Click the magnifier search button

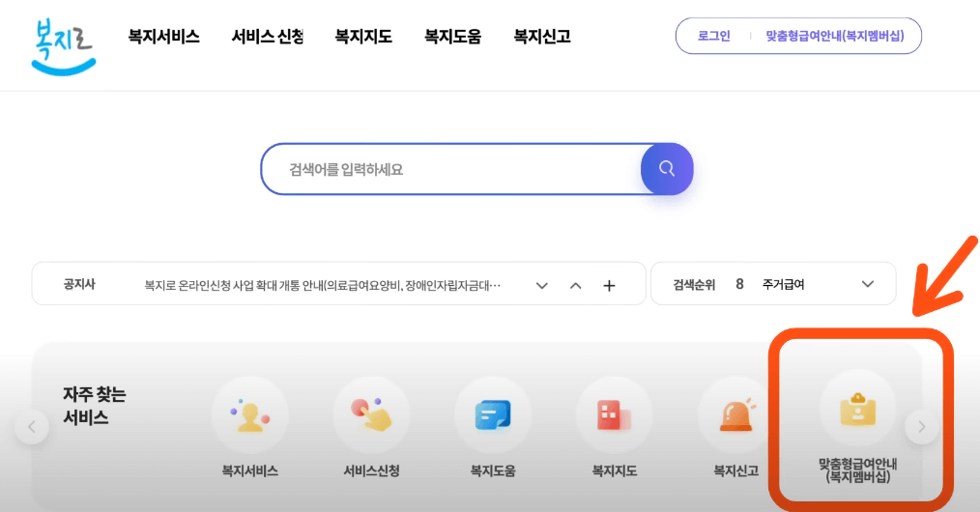click(x=667, y=169)
